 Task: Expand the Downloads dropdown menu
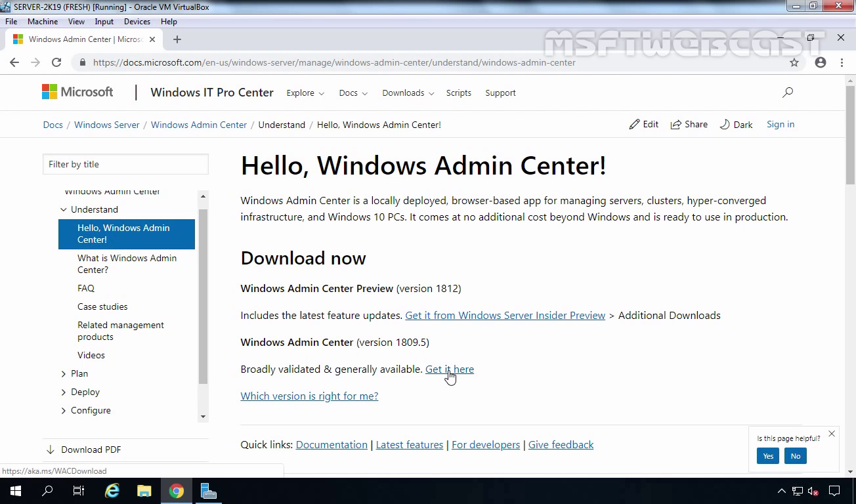408,93
